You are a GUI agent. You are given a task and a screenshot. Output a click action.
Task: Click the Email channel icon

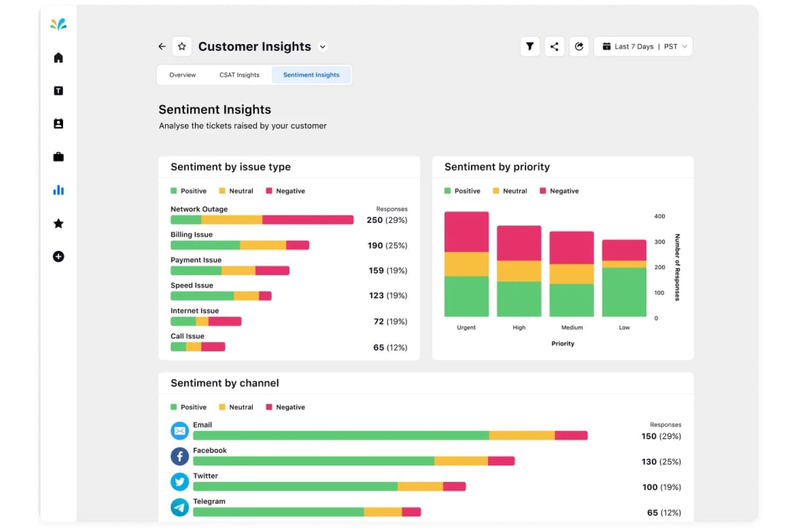tap(180, 431)
